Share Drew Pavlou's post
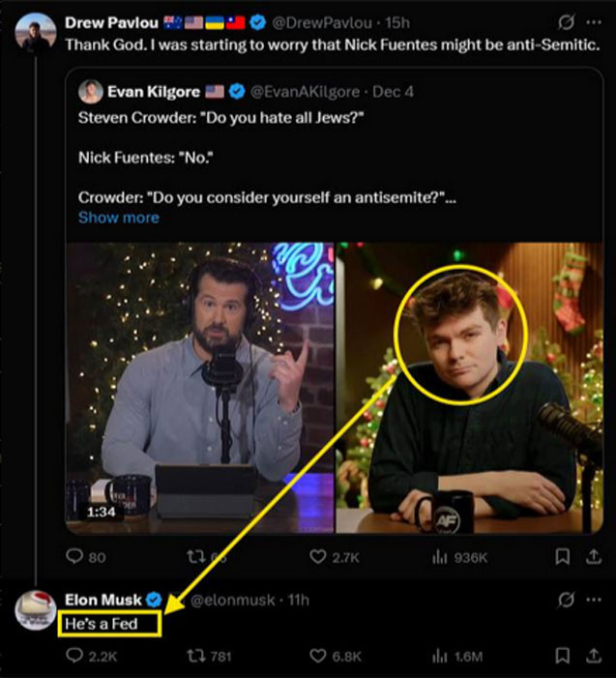This screenshot has height=678, width=616. (x=594, y=557)
